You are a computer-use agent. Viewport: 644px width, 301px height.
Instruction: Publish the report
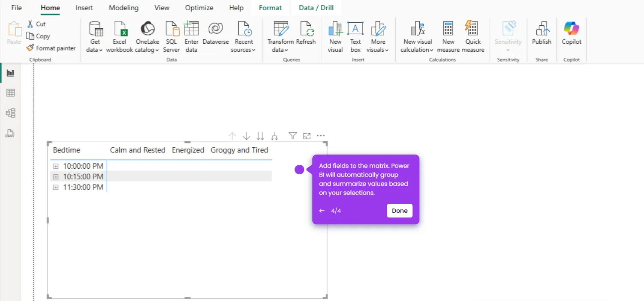[542, 33]
